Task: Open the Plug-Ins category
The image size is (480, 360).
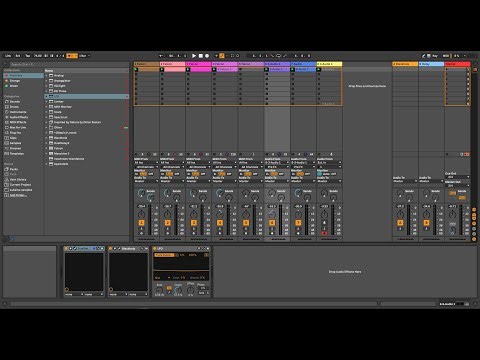Action: (x=23, y=133)
